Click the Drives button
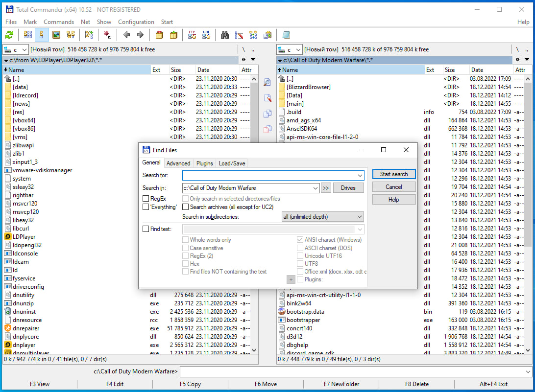This screenshot has height=392, width=535. pyautogui.click(x=348, y=188)
